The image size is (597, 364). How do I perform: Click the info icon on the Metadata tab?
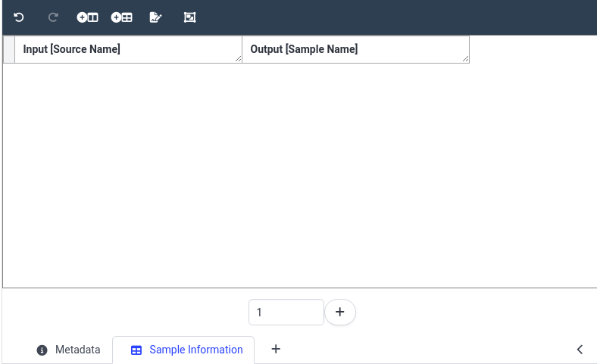[x=42, y=350]
